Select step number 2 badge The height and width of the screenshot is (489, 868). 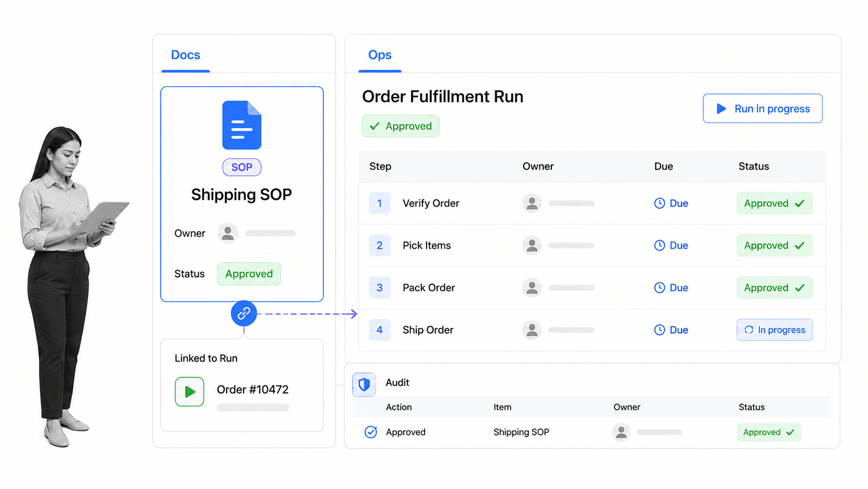click(379, 245)
